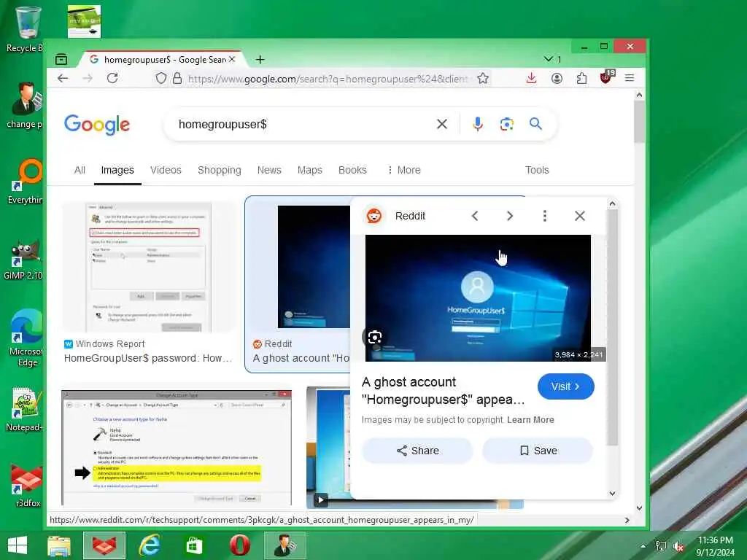Search by image with Google Lens
This screenshot has width=747, height=560.
(x=506, y=124)
